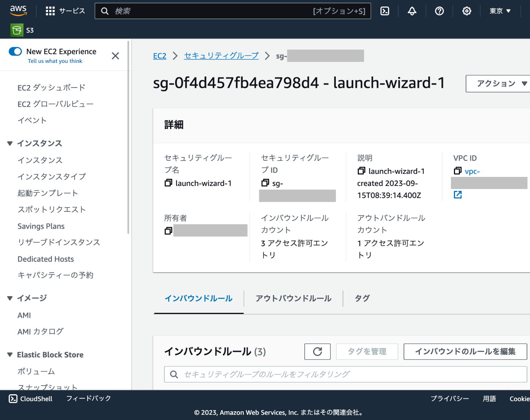Open AMI カタログ in sidebar
Image resolution: width=530 pixels, height=420 pixels.
pos(41,332)
